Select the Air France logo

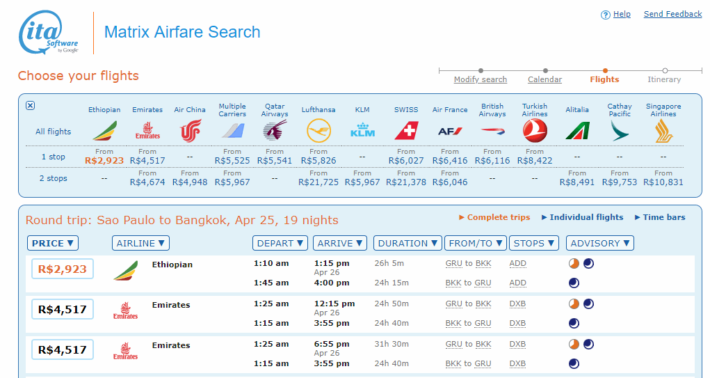click(x=450, y=131)
